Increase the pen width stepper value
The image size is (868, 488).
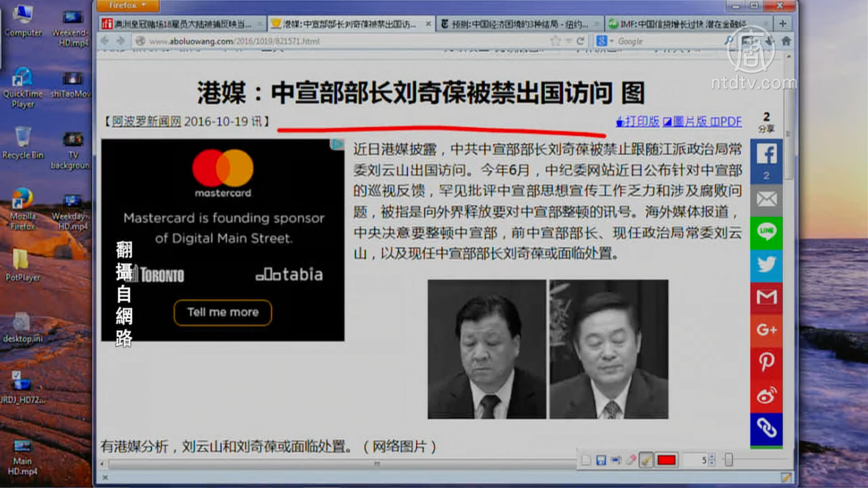(712, 457)
